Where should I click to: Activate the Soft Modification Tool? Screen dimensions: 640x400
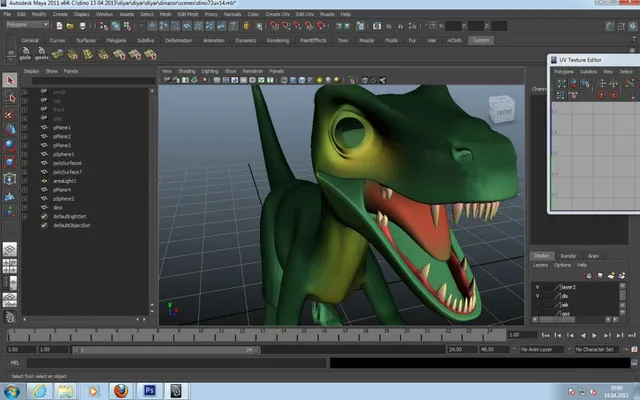point(10,196)
